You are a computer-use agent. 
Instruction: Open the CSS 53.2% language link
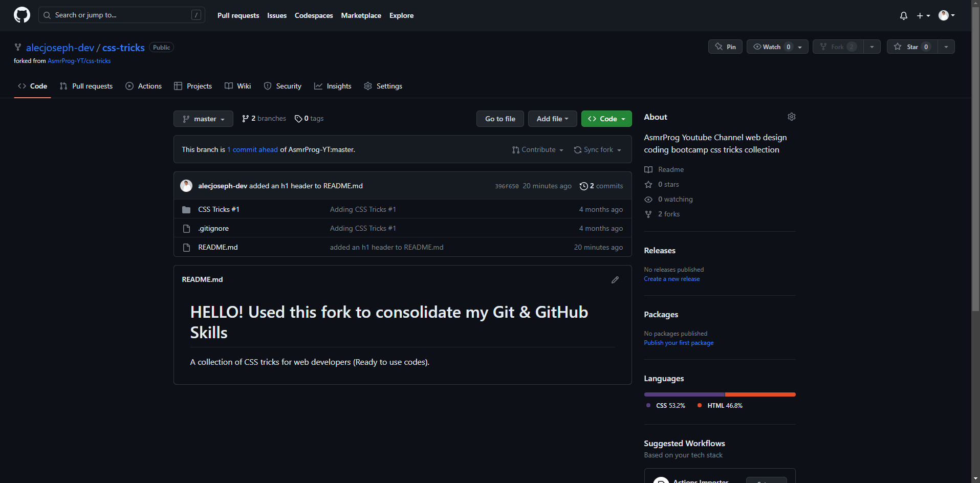pyautogui.click(x=666, y=406)
